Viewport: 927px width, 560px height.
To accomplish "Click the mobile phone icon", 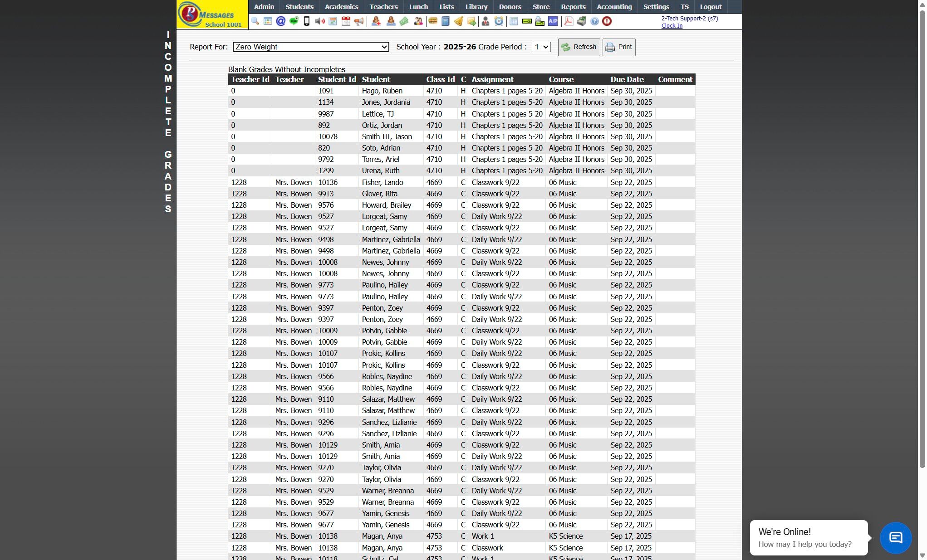I will (307, 21).
